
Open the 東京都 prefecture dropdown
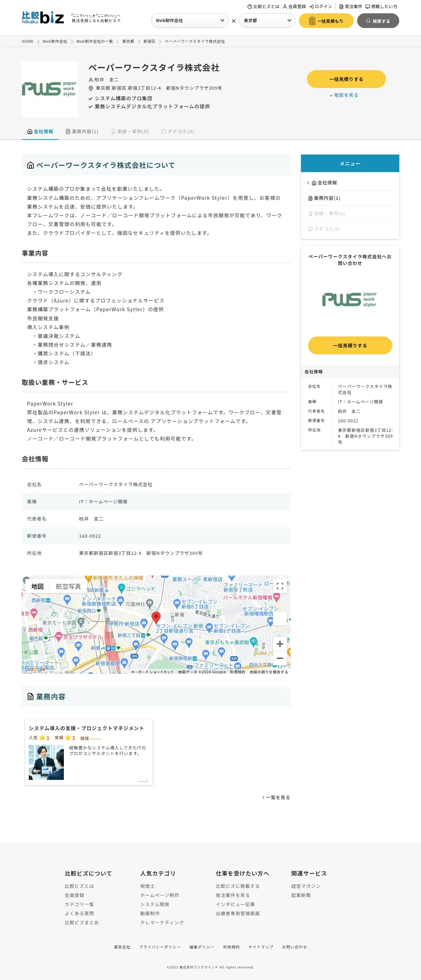click(267, 21)
